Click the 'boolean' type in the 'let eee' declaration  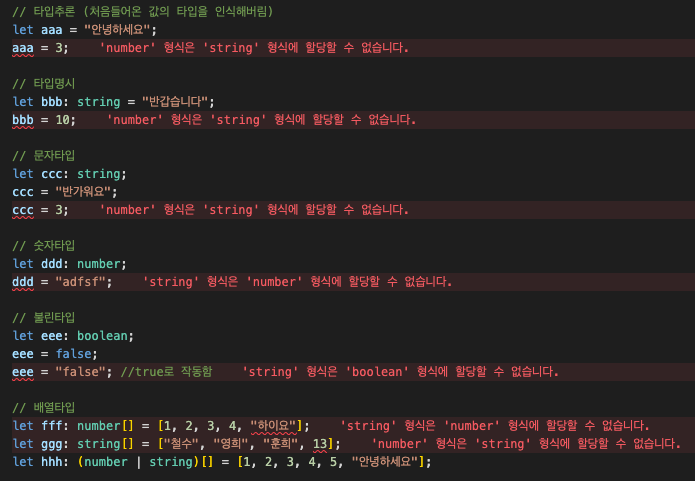102,336
